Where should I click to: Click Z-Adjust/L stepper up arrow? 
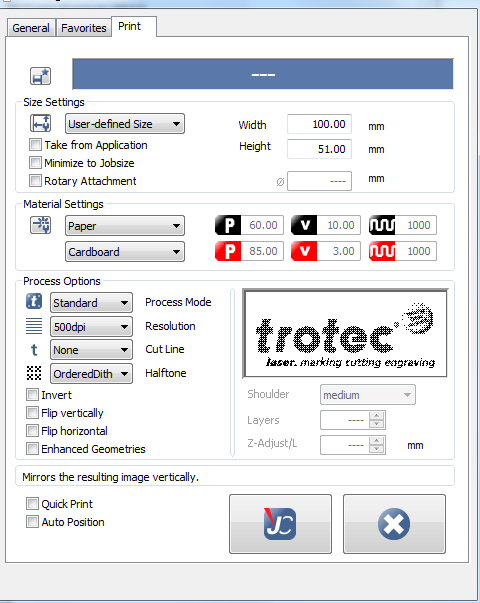[377, 441]
